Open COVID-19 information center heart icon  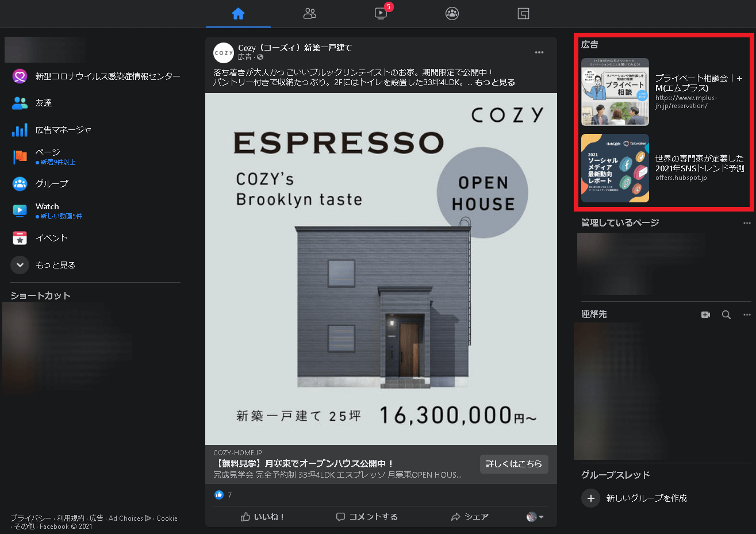tap(20, 76)
